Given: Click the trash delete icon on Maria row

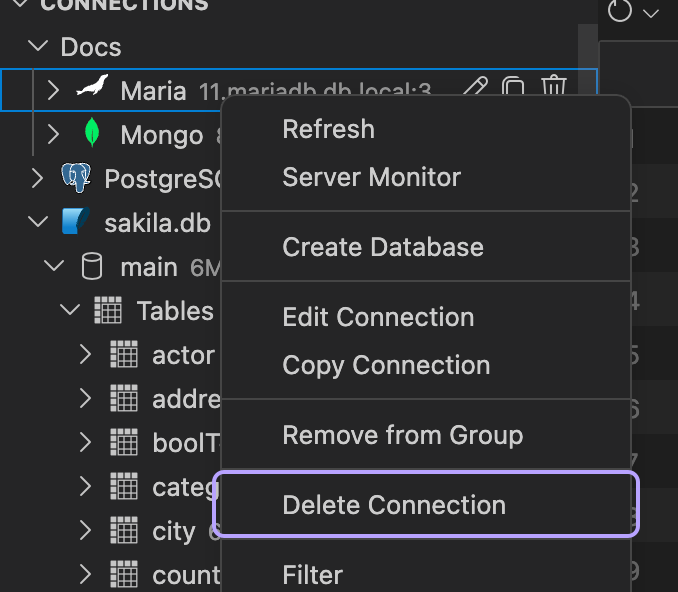Looking at the screenshot, I should pos(554,85).
